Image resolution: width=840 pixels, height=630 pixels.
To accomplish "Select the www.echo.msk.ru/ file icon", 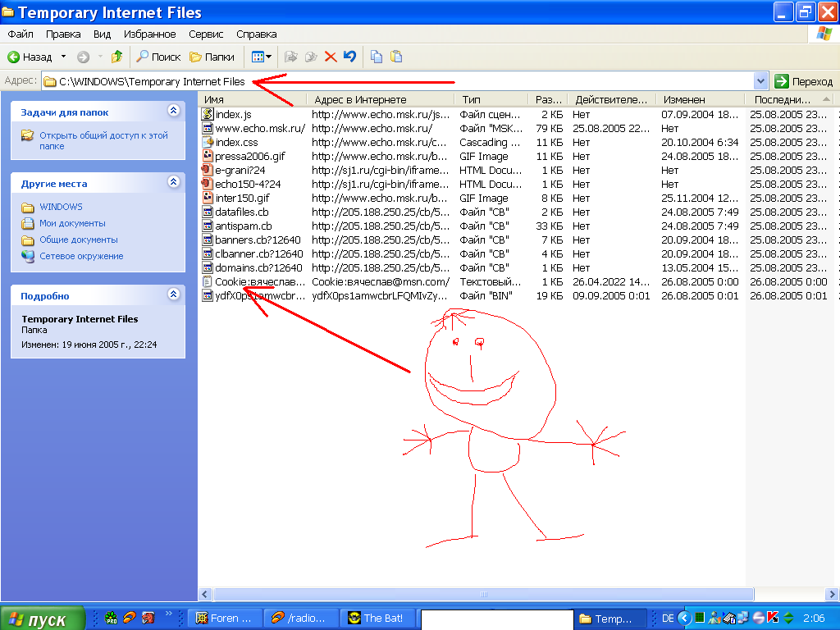I will tap(208, 128).
